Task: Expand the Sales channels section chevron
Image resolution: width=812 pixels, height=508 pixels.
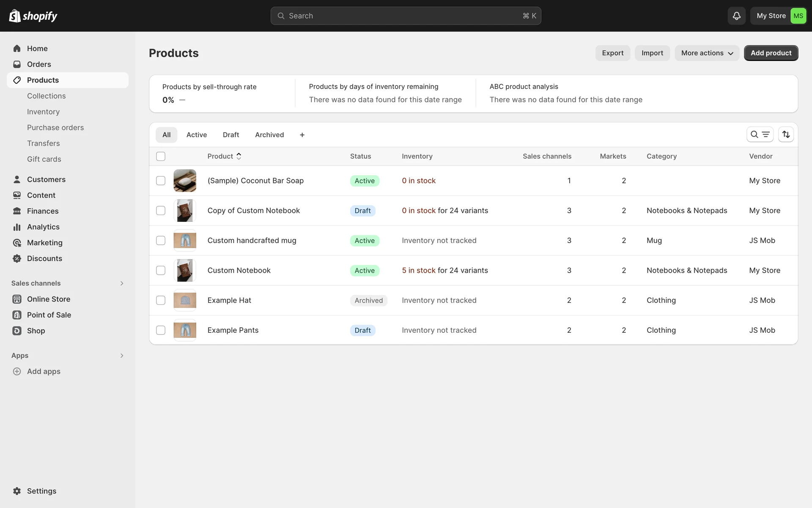Action: point(122,283)
